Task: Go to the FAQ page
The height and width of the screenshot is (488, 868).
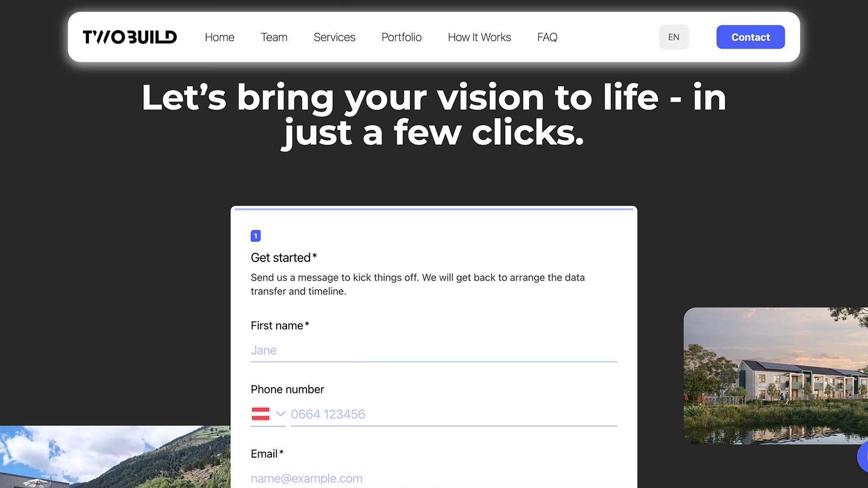Action: (547, 37)
